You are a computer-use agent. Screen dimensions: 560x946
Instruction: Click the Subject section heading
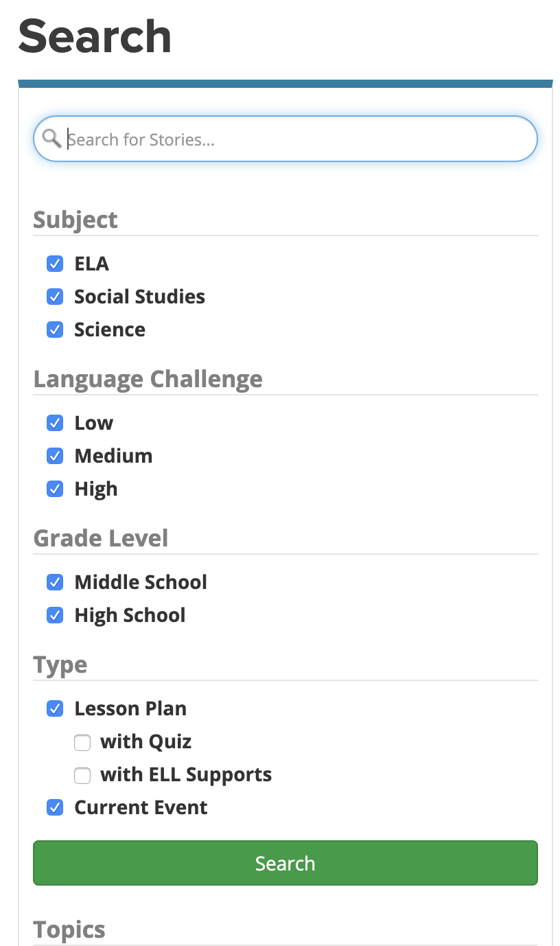point(75,220)
